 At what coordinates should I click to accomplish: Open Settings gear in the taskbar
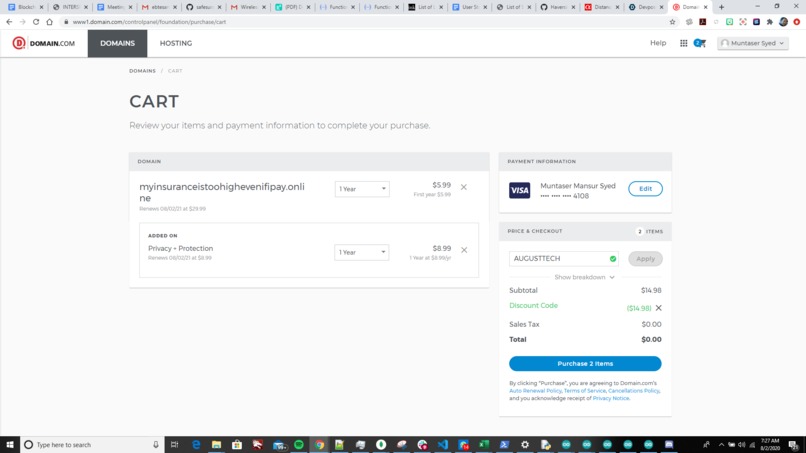point(525,444)
